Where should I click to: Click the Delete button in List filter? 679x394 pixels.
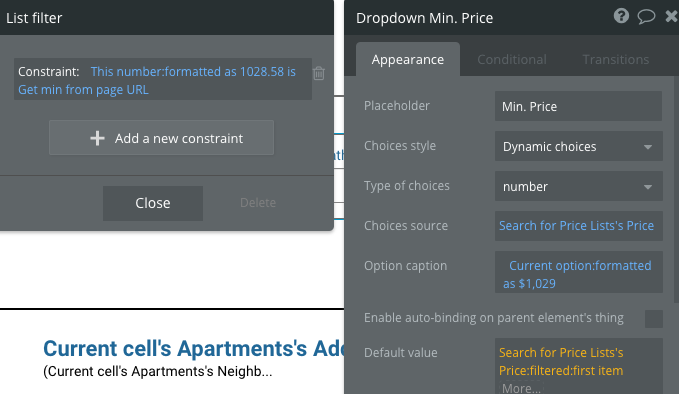[x=258, y=203]
